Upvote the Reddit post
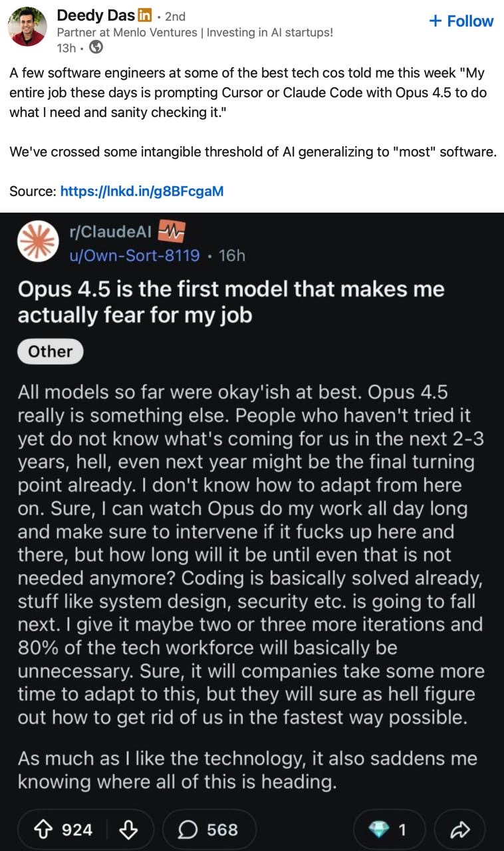 45,829
